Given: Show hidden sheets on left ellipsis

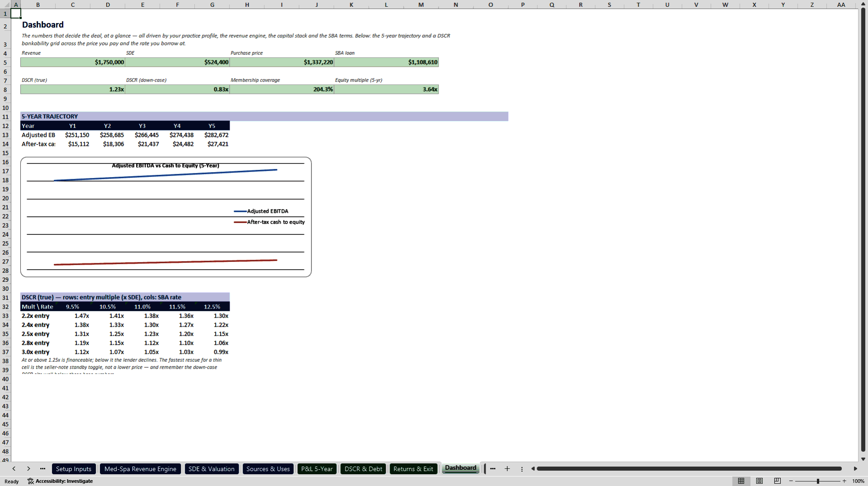Looking at the screenshot, I should (x=42, y=469).
